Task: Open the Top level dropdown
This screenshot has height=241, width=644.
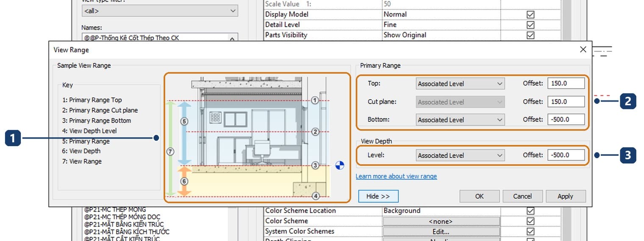Action: tap(460, 83)
